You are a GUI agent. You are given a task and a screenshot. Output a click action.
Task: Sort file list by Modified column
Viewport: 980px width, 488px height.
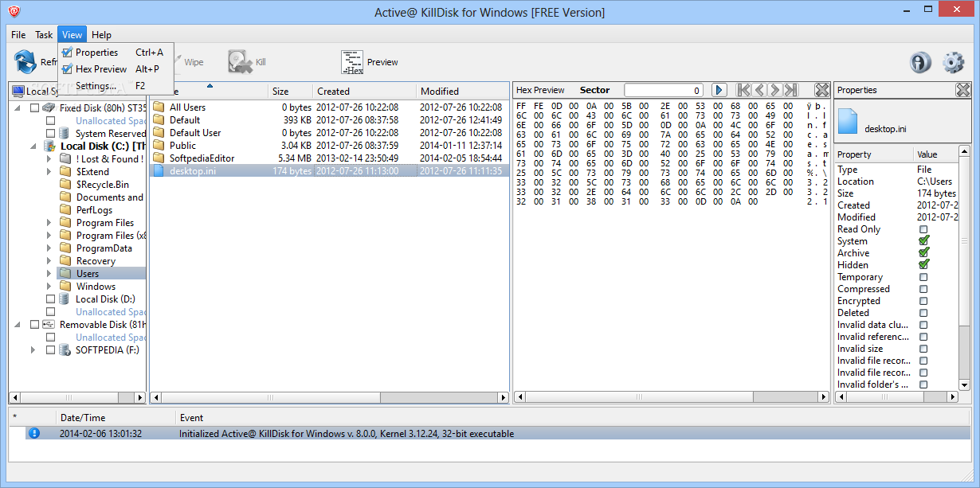[462, 91]
